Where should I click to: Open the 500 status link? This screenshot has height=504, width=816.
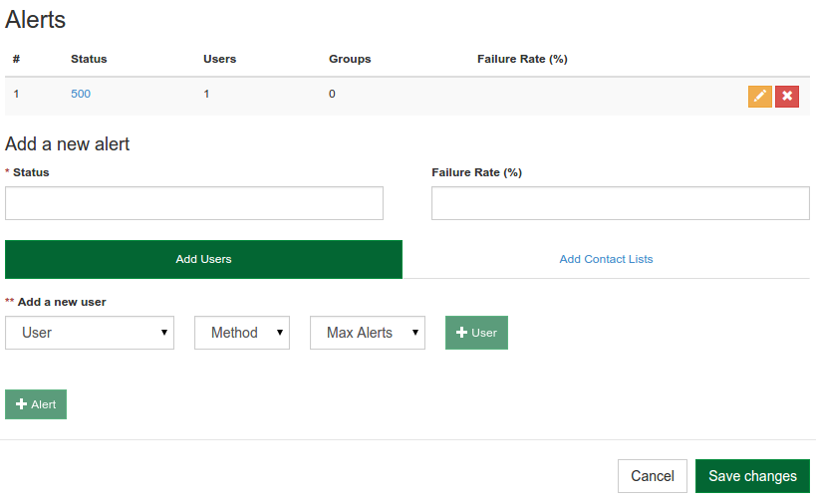pyautogui.click(x=81, y=94)
